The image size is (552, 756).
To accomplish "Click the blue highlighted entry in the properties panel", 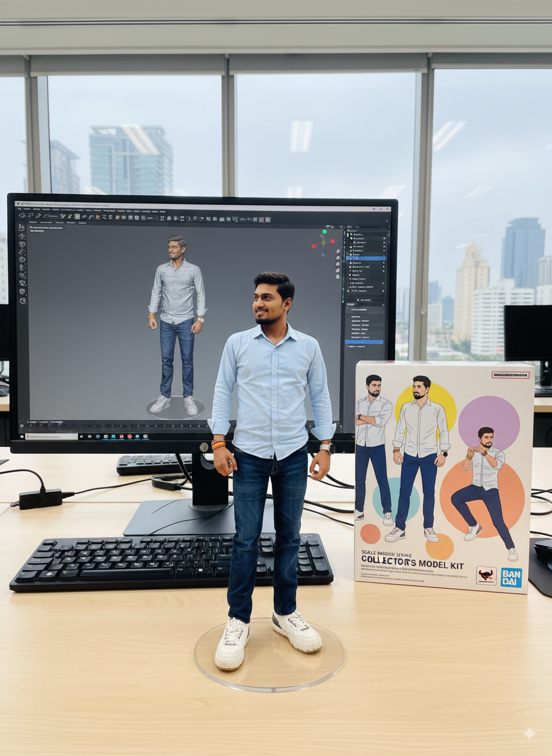I will [365, 342].
